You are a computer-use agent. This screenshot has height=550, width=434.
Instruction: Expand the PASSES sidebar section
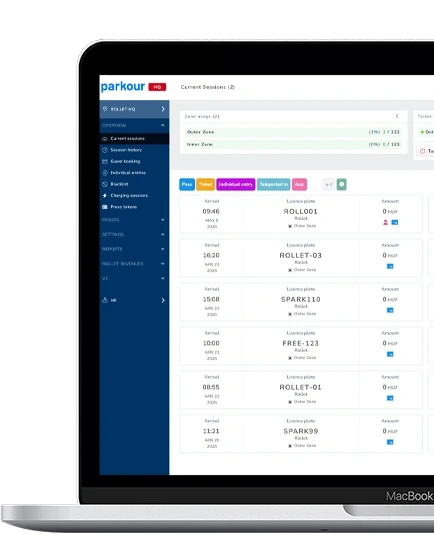pos(134,220)
